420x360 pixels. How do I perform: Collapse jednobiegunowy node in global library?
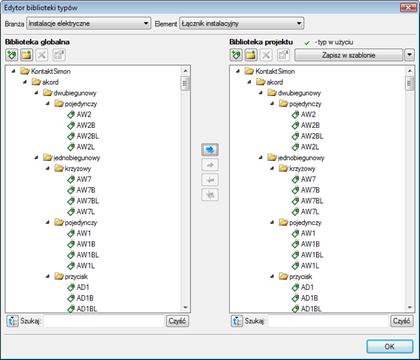click(36, 157)
